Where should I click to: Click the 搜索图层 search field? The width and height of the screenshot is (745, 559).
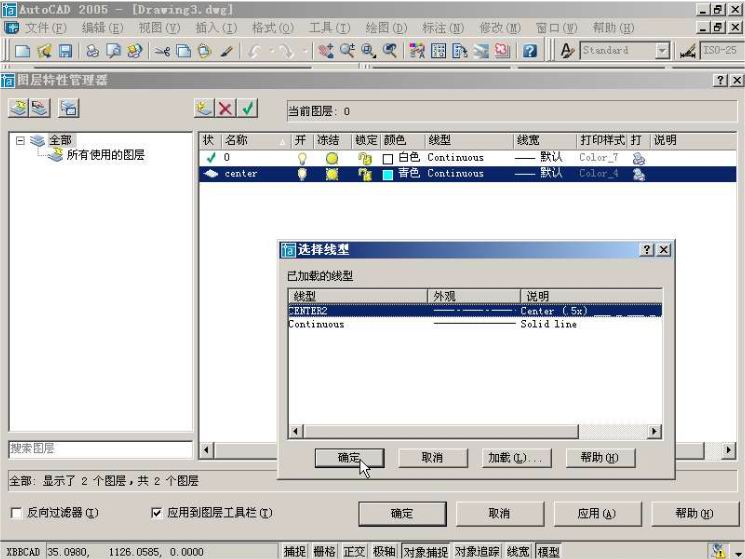pos(100,449)
